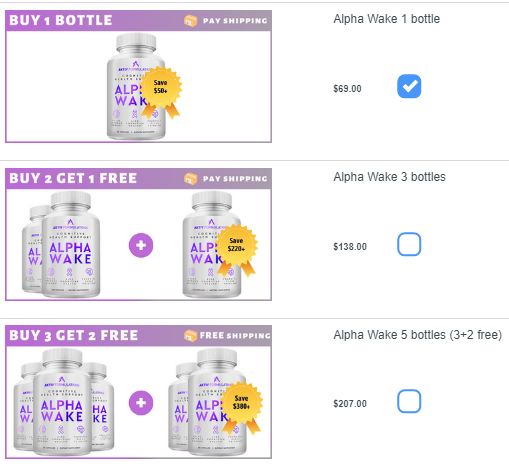Screen dimensions: 509x475
Task: Click the Buy 1 Bottle banner heading
Action: [x=61, y=20]
